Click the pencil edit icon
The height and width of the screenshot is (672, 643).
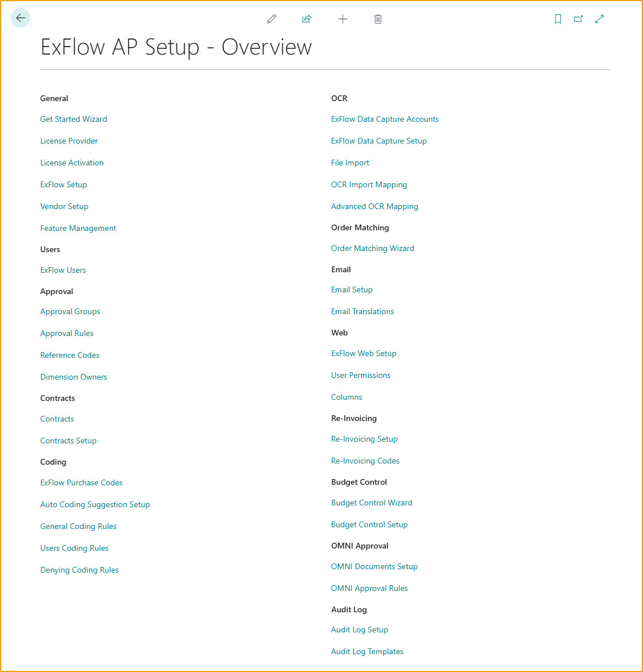pyautogui.click(x=272, y=19)
